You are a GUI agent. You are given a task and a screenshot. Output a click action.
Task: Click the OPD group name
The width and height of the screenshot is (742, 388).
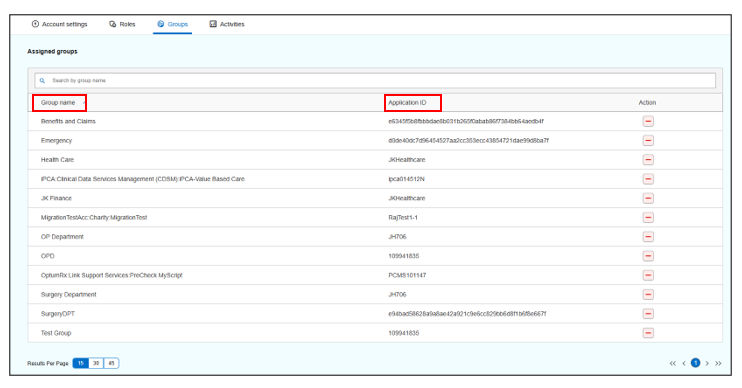point(48,256)
